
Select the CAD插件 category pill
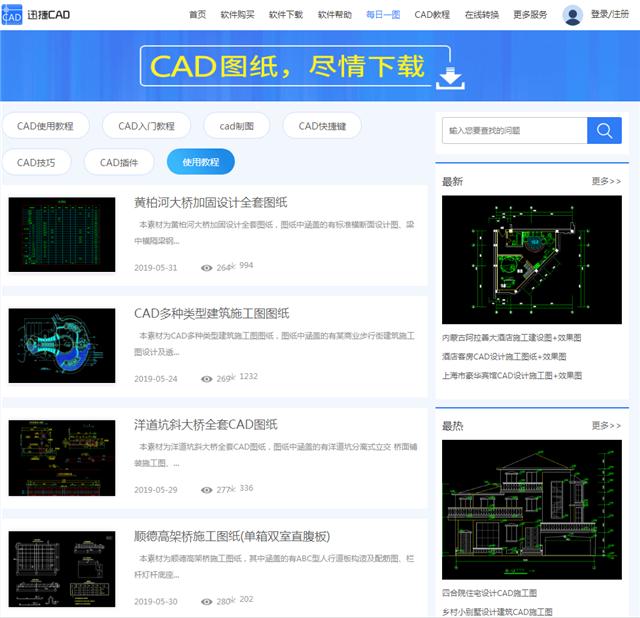(x=119, y=162)
